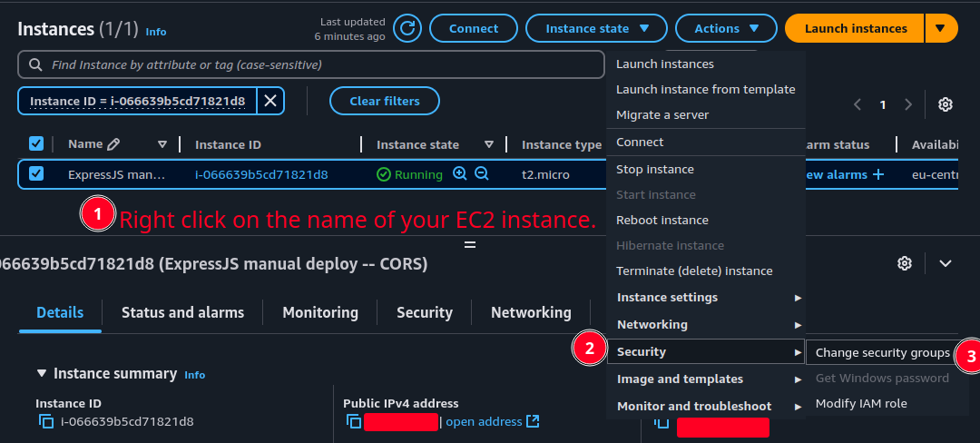980x443 pixels.
Task: Open the Instance state dropdown
Action: (x=596, y=28)
